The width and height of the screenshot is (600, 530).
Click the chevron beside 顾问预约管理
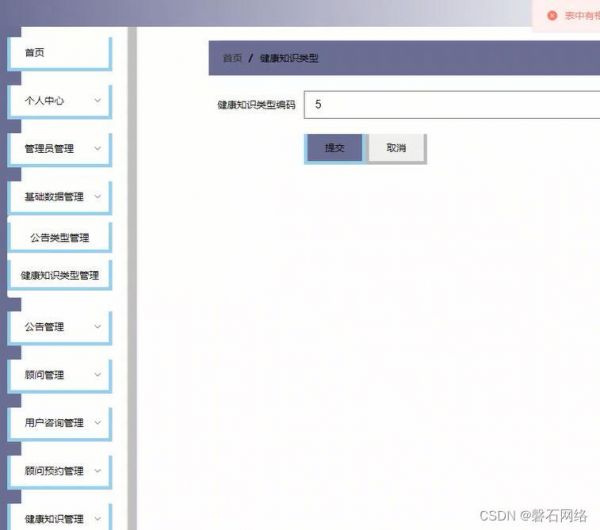[97, 470]
